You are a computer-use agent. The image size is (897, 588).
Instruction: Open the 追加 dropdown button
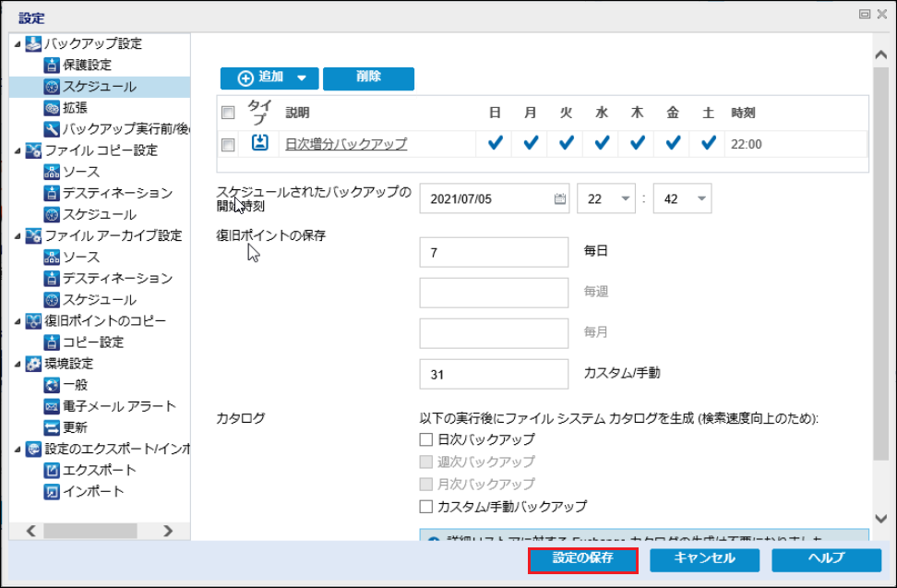point(269,78)
